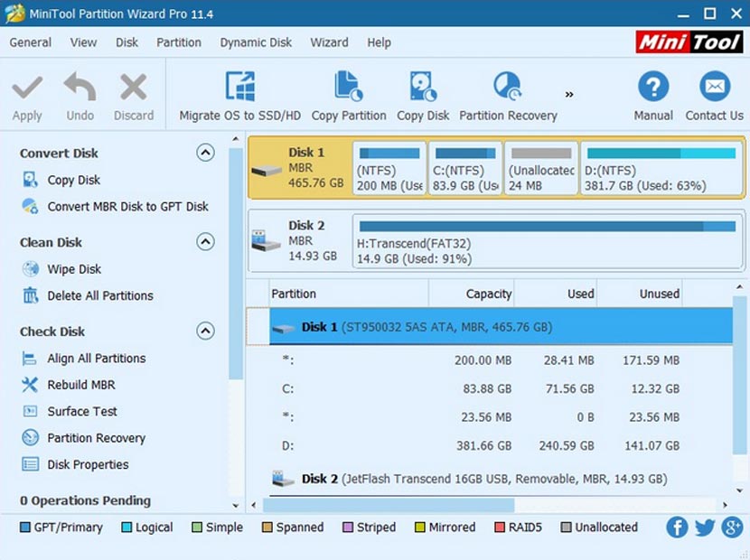750x560 pixels.
Task: Open the Twitter link at the bottom
Action: (703, 527)
